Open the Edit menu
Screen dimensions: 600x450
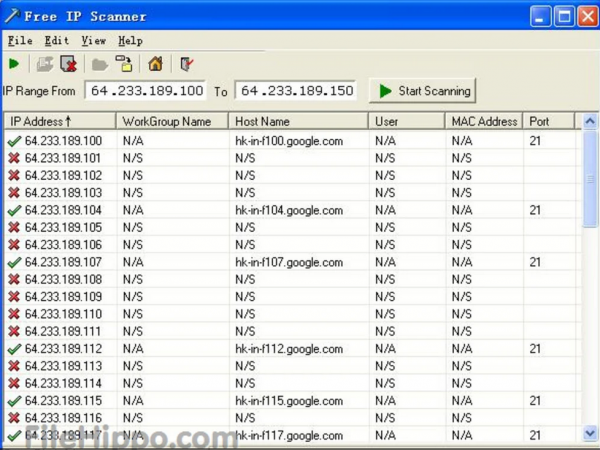pyautogui.click(x=57, y=41)
